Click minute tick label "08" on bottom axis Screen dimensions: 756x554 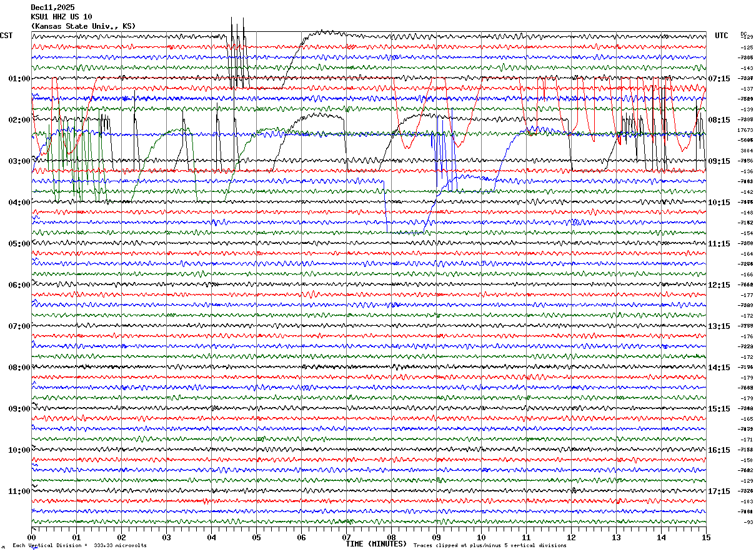pyautogui.click(x=391, y=537)
